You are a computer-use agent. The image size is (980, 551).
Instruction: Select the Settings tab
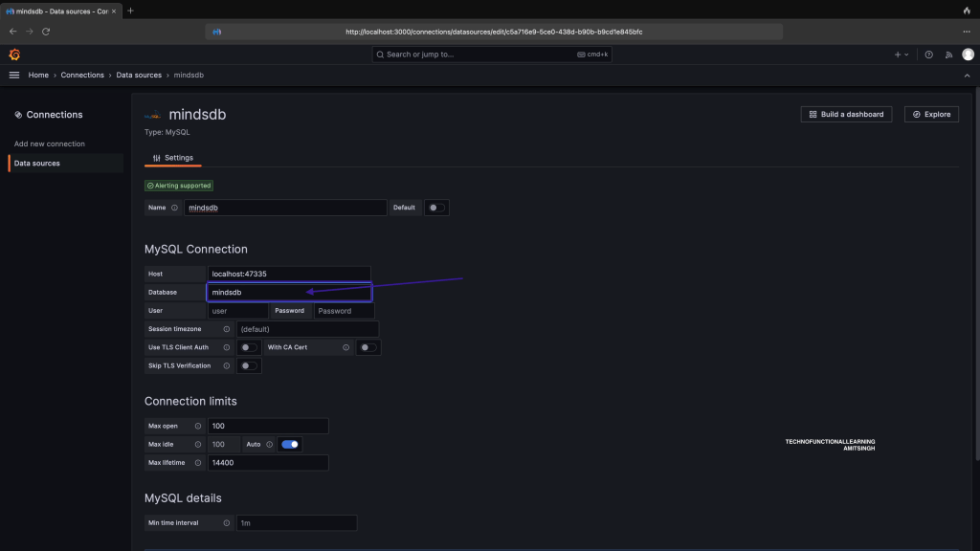point(173,158)
